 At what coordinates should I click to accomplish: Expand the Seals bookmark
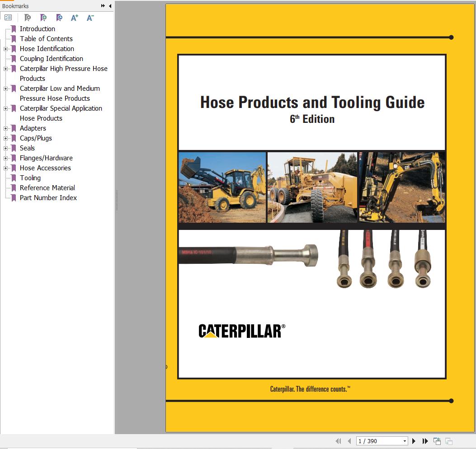[x=5, y=148]
